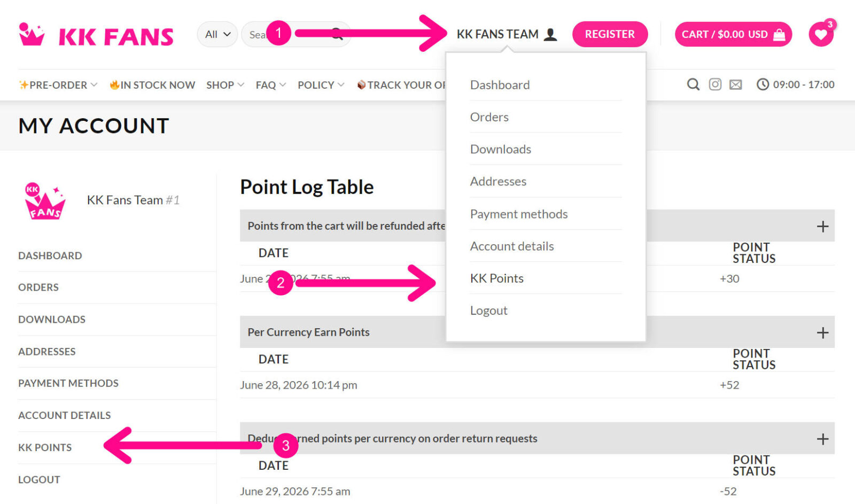Select KK Points in the account dropdown
This screenshot has width=855, height=504.
(x=496, y=278)
